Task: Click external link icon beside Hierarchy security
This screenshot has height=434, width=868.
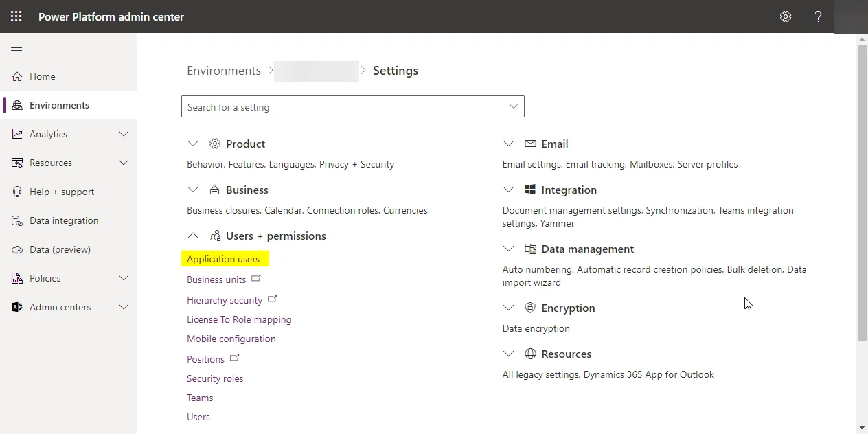Action: (273, 299)
